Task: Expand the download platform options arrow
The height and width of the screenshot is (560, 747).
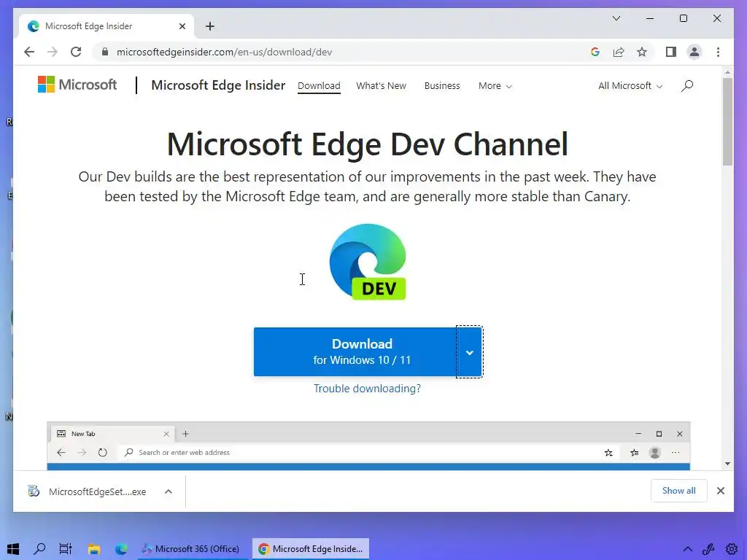Action: (469, 352)
